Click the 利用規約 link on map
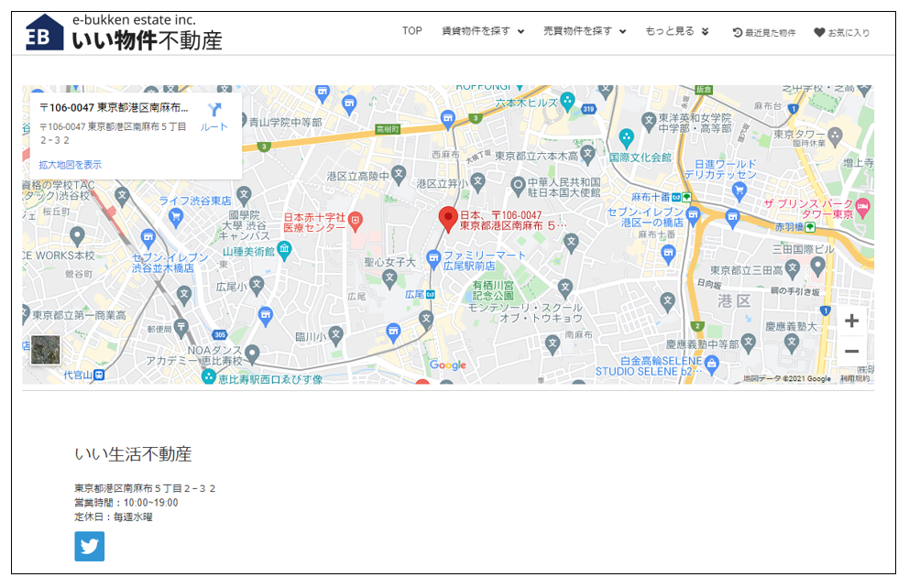Viewport: 909px width, 588px height. click(855, 378)
